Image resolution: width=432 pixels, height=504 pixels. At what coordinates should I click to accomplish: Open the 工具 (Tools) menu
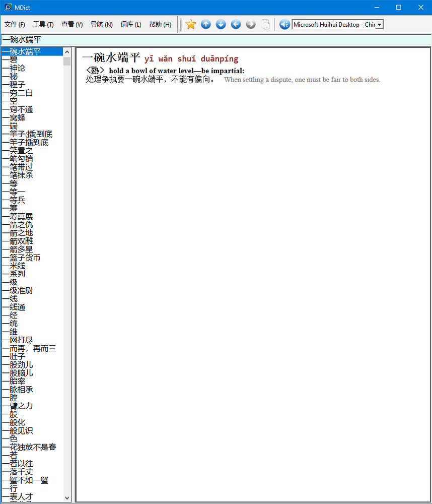pos(43,24)
